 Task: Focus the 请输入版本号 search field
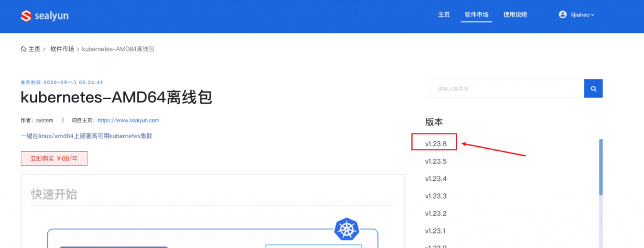tap(507, 89)
